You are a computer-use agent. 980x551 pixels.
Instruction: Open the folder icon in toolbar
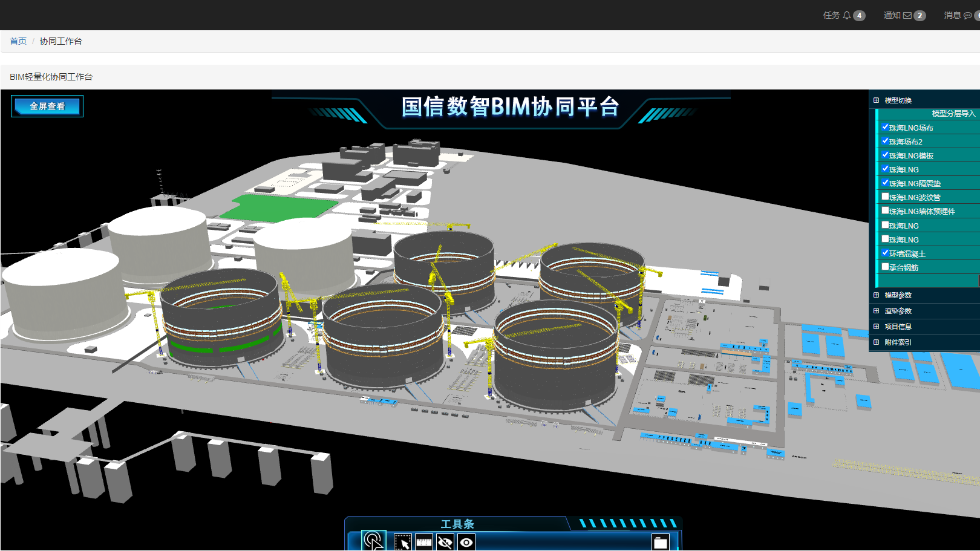(x=661, y=543)
